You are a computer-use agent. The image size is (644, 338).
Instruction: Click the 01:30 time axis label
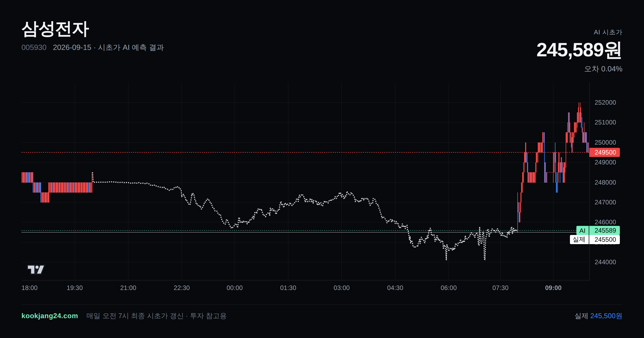[x=288, y=288]
